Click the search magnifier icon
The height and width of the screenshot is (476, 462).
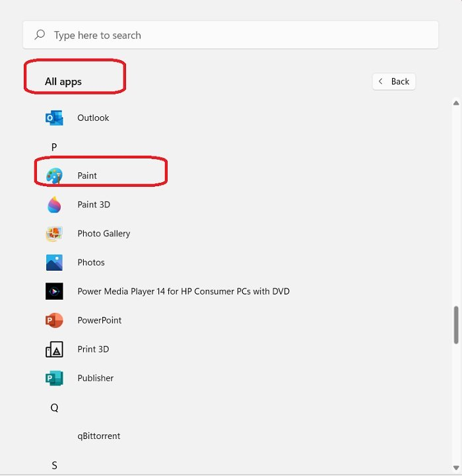click(x=40, y=35)
